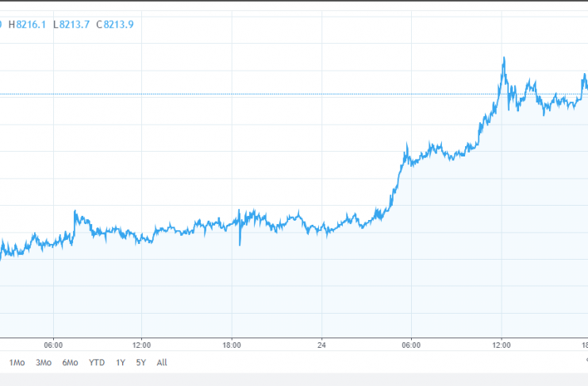Click the 12:00 label preceding 24
The image size is (588, 386).
142,345
